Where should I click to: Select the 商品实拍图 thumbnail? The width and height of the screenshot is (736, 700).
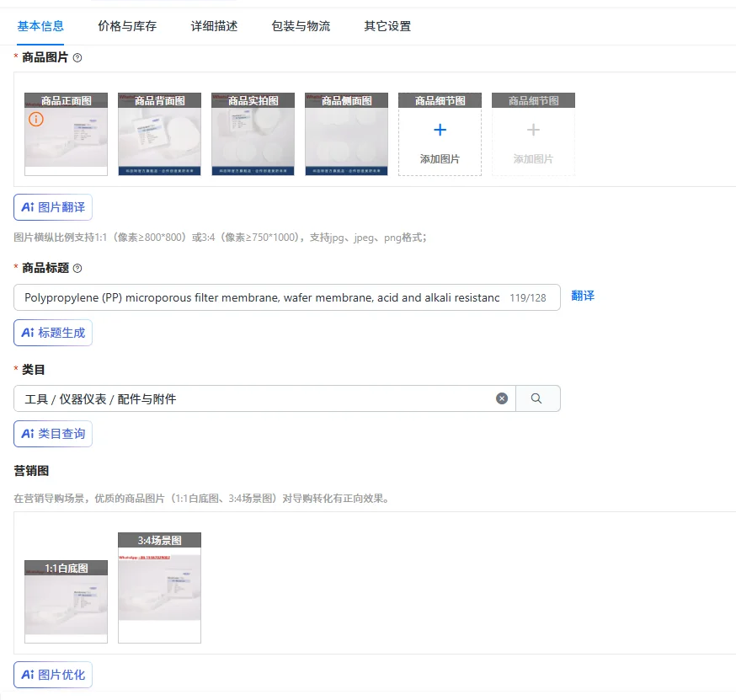coord(253,134)
